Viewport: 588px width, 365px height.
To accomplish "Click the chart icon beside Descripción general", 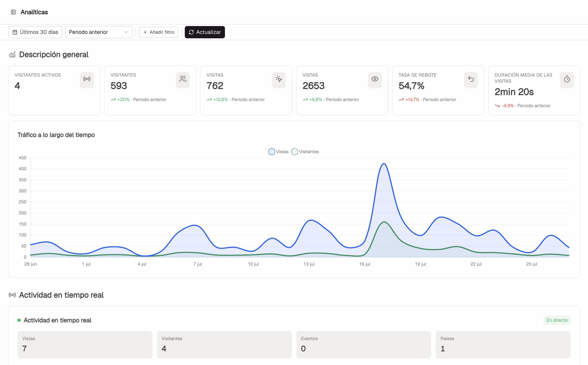I will click(x=12, y=55).
